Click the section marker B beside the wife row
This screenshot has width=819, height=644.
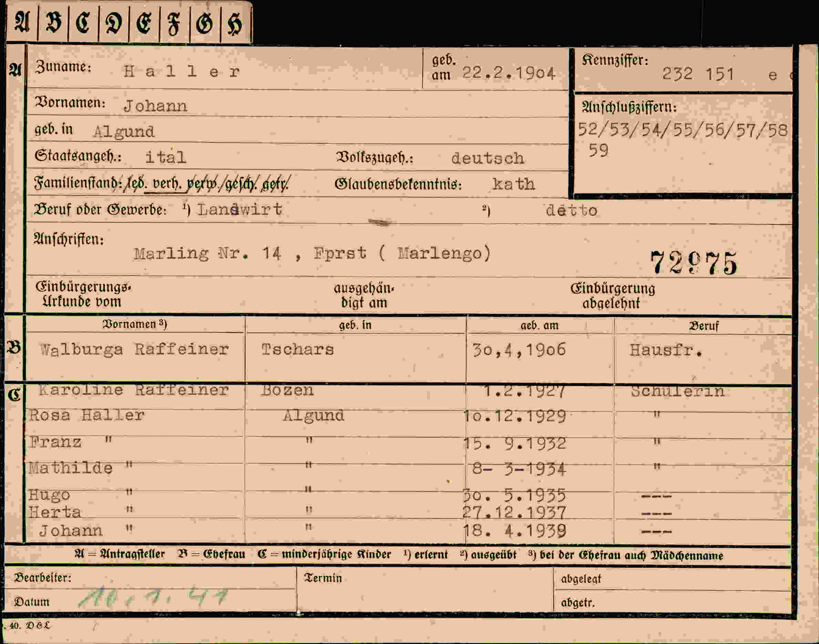coord(13,347)
